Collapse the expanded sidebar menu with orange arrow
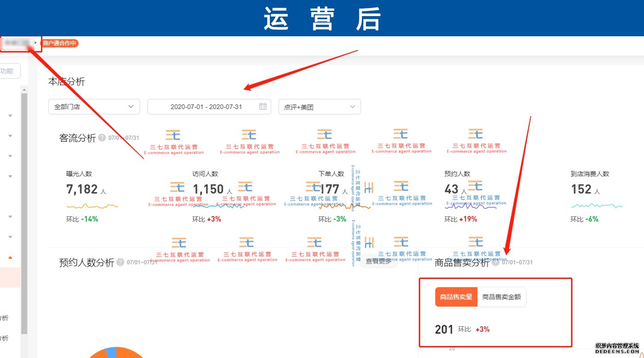644x358 pixels. tap(10, 258)
